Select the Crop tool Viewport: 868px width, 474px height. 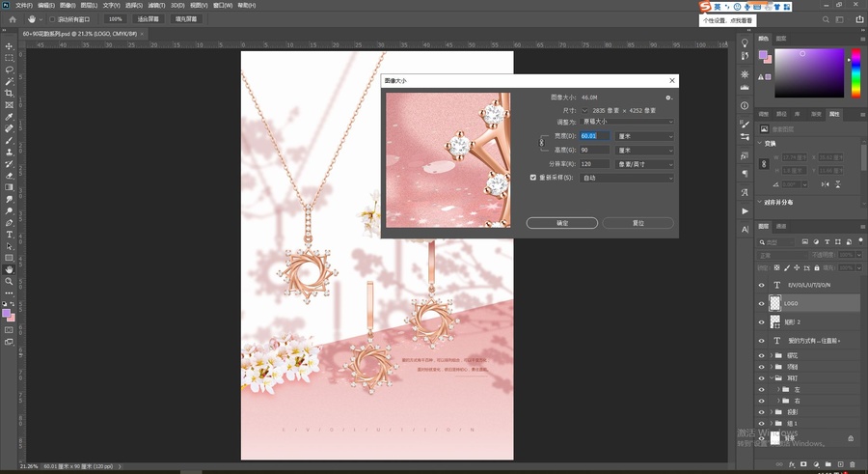coord(9,93)
